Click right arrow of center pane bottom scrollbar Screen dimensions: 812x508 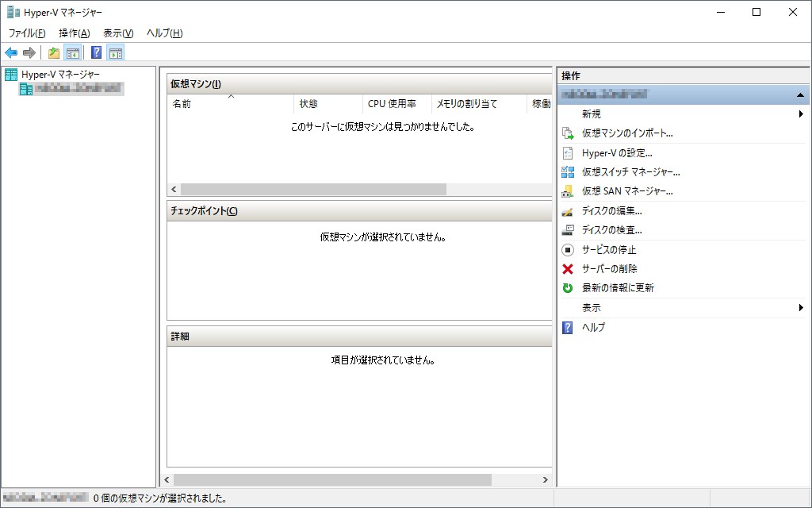(x=546, y=480)
